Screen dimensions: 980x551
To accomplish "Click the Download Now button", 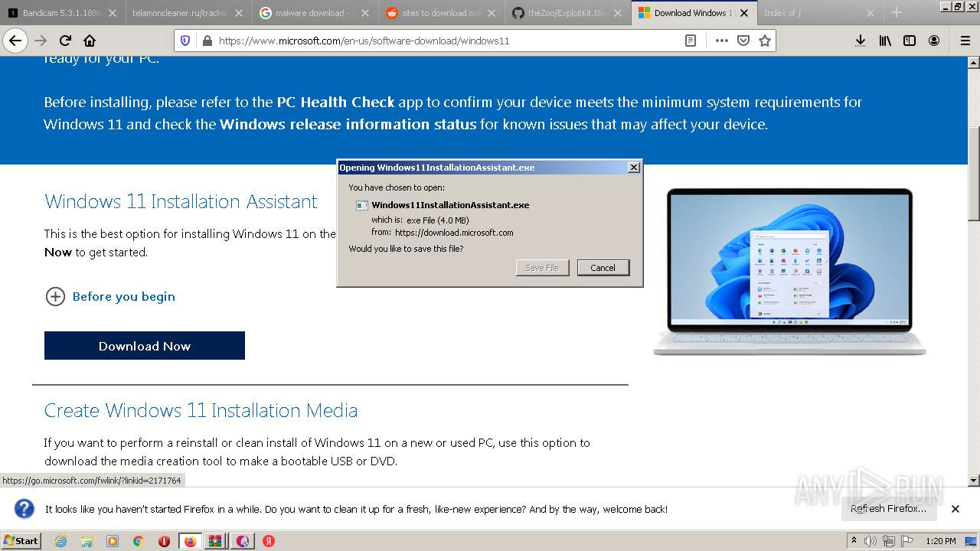I will [145, 346].
